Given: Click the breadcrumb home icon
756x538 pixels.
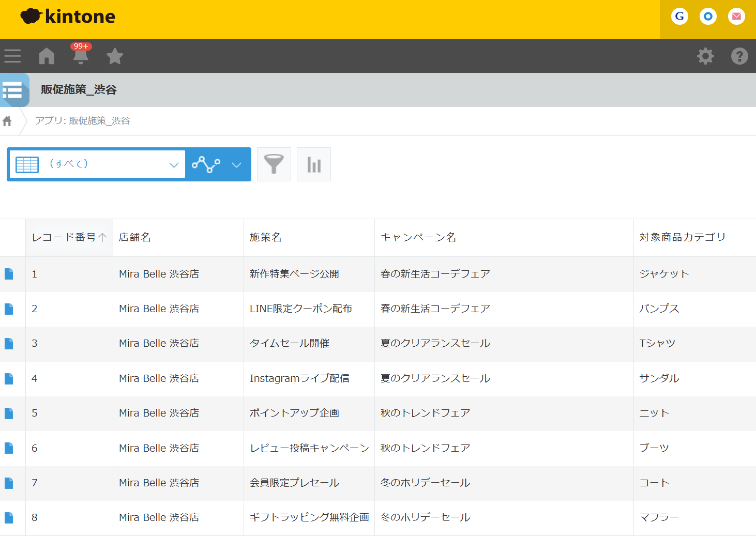Looking at the screenshot, I should coord(7,121).
